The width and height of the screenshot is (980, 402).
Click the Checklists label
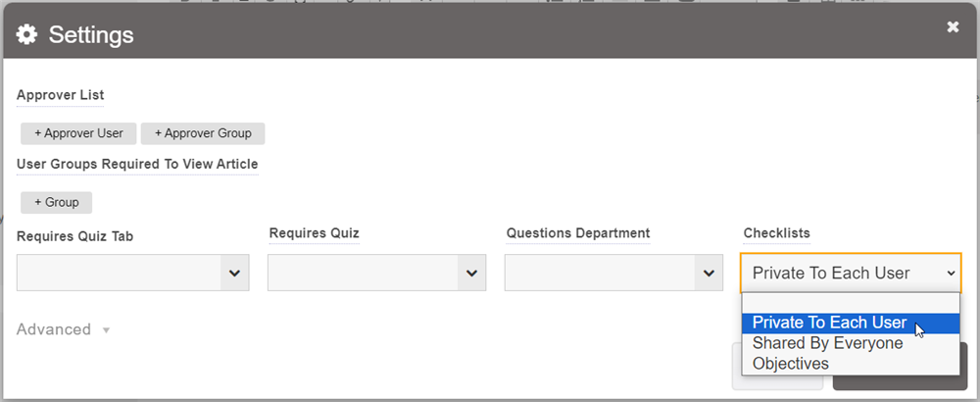coord(776,233)
